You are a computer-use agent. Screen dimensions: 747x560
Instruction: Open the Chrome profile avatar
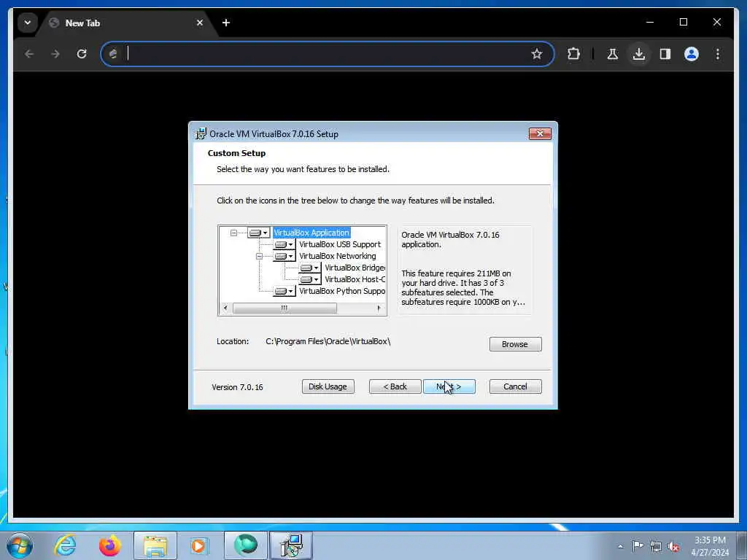[692, 54]
